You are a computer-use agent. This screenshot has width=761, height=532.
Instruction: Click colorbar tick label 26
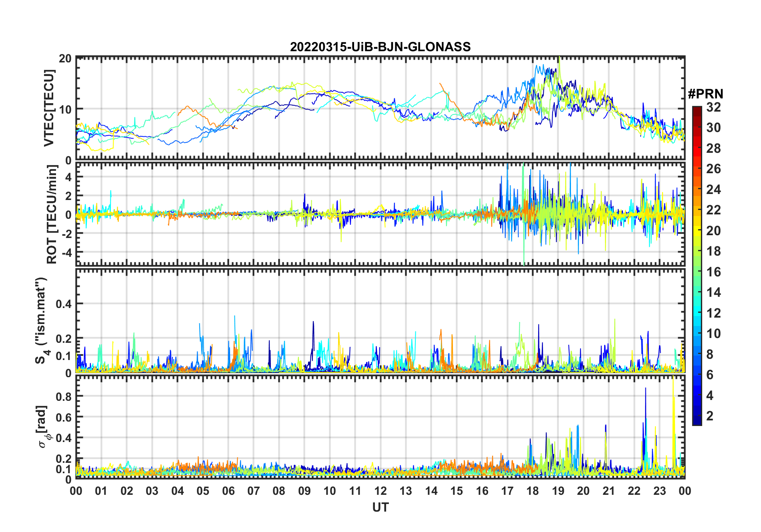click(713, 169)
